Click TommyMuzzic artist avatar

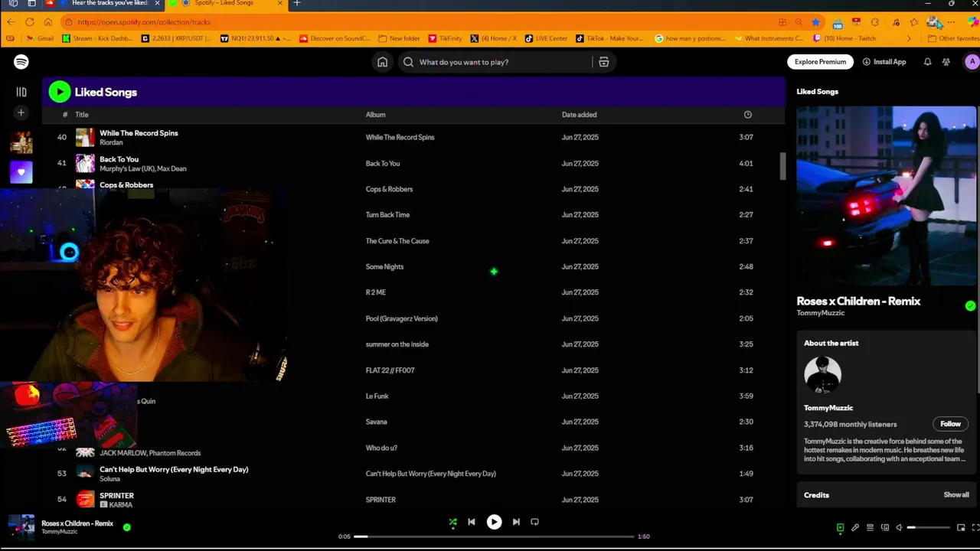click(823, 375)
